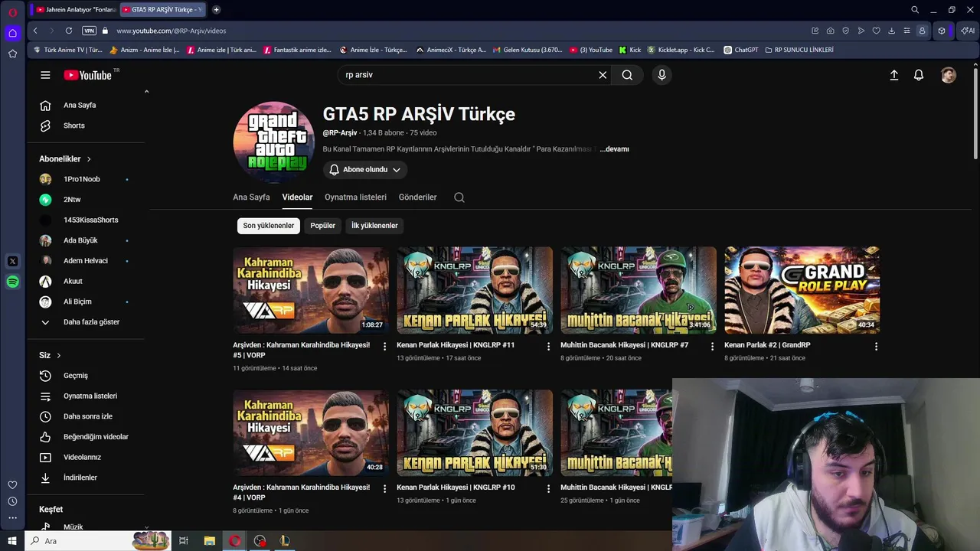This screenshot has width=980, height=551.
Task: Open File Explorer from the Windows taskbar
Action: 209,541
